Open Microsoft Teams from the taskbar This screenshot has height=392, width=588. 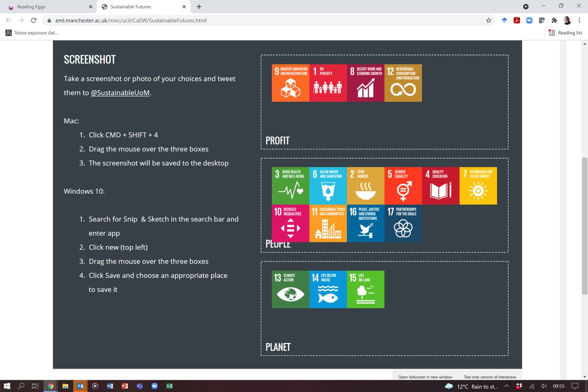139,386
